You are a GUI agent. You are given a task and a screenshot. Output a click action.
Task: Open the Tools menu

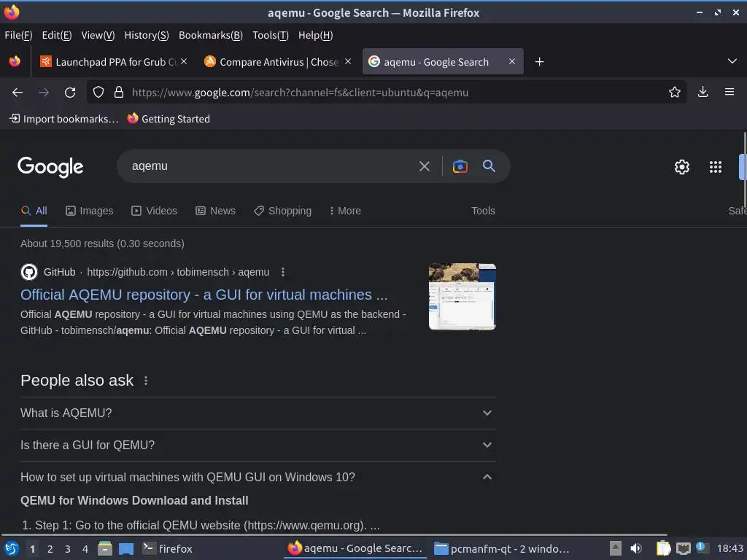click(271, 35)
